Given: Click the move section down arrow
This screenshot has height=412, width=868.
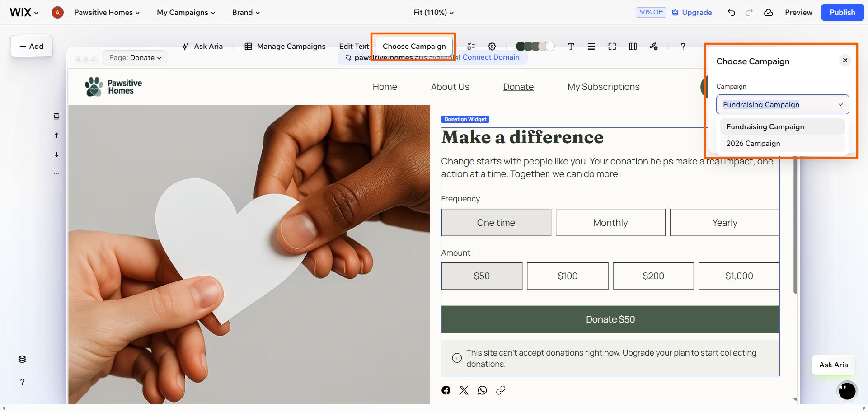Looking at the screenshot, I should click(56, 154).
